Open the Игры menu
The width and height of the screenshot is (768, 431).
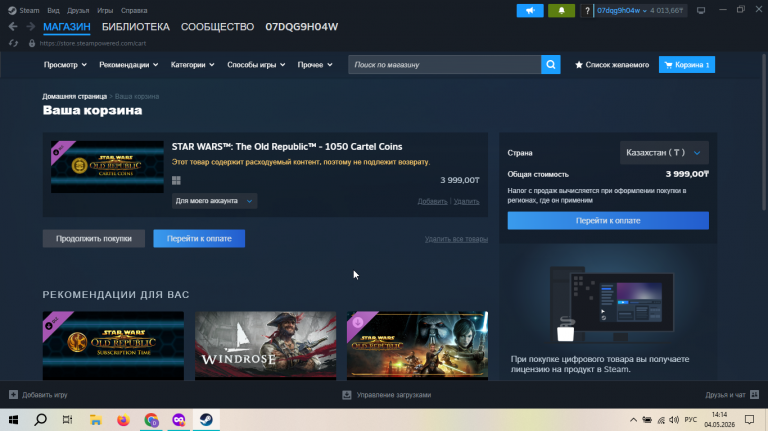(x=105, y=10)
